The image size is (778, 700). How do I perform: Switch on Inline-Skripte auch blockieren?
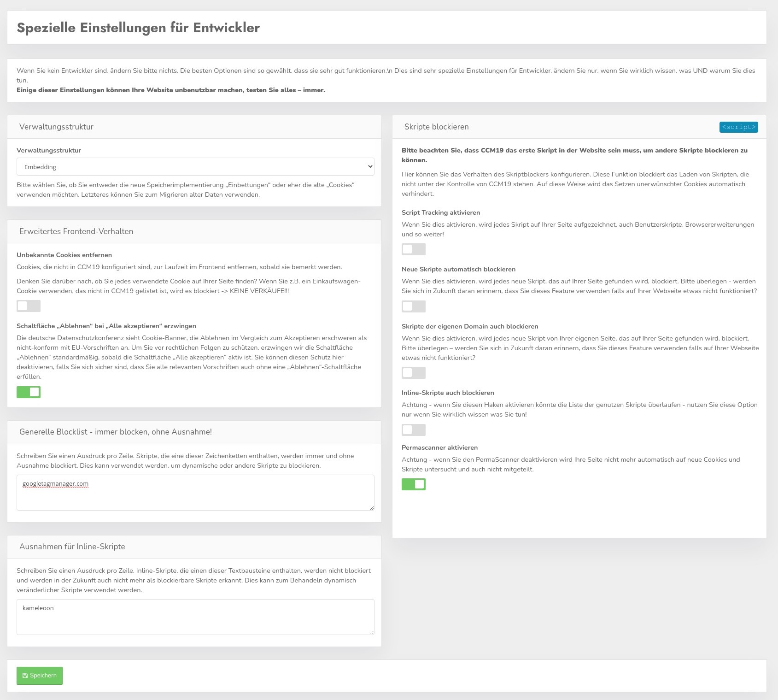coord(414,430)
